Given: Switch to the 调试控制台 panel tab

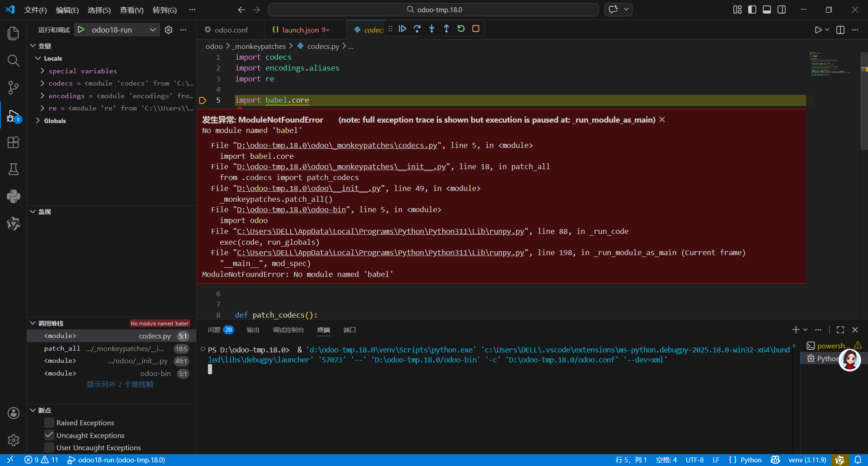Looking at the screenshot, I should point(288,330).
